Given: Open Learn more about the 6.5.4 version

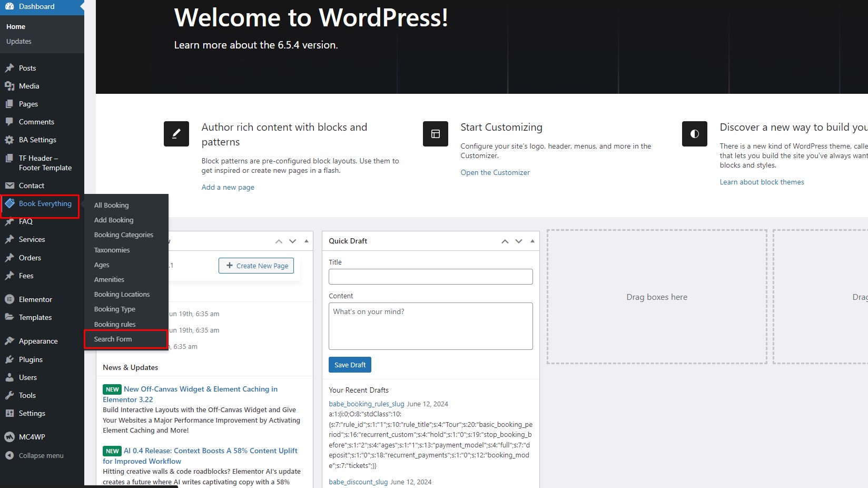Looking at the screenshot, I should coord(256,45).
